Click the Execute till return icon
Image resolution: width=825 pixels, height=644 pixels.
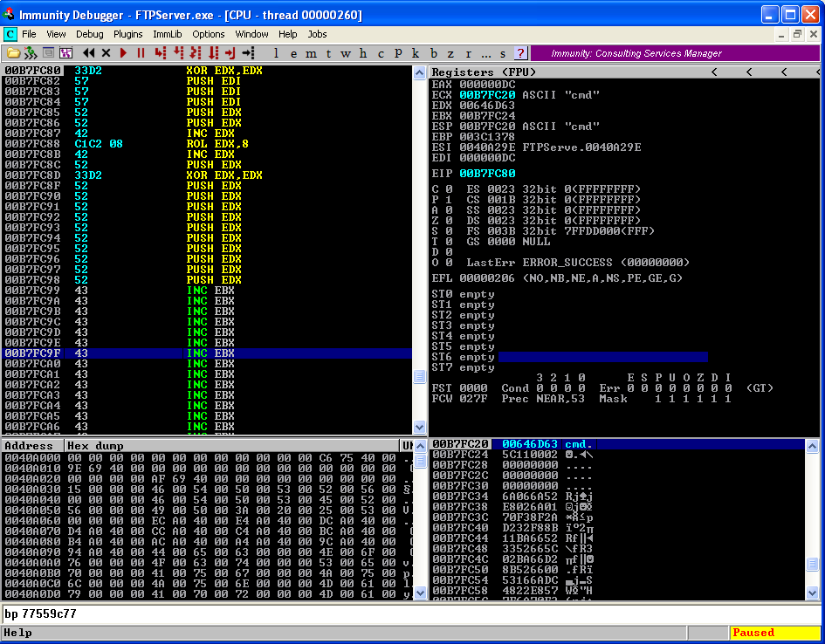(230, 53)
